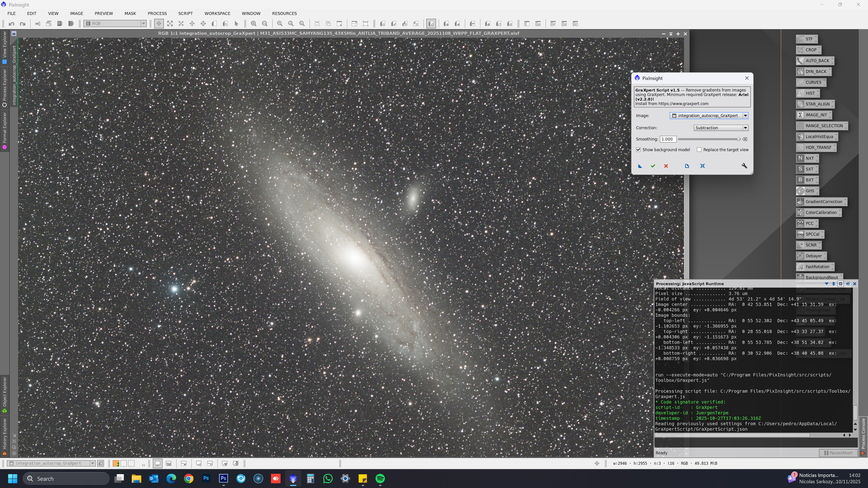The height and width of the screenshot is (488, 868).
Task: Click the Pause/Abort button
Action: [838, 453]
